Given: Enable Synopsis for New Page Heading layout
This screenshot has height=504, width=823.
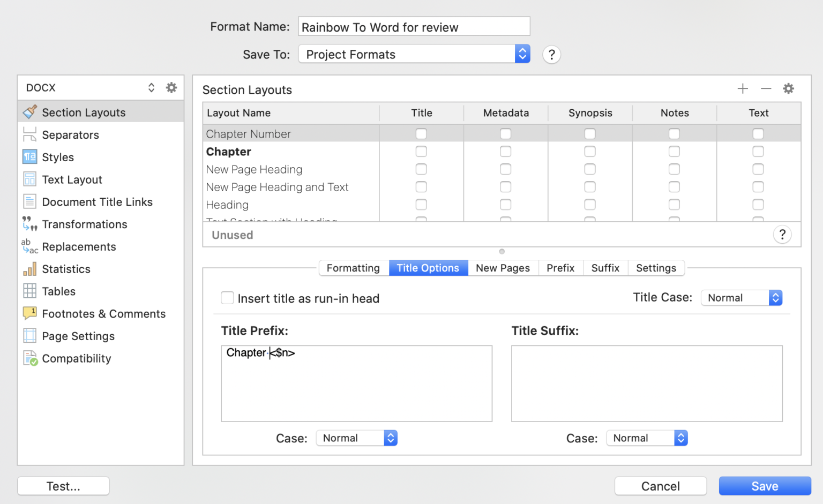Looking at the screenshot, I should point(590,169).
